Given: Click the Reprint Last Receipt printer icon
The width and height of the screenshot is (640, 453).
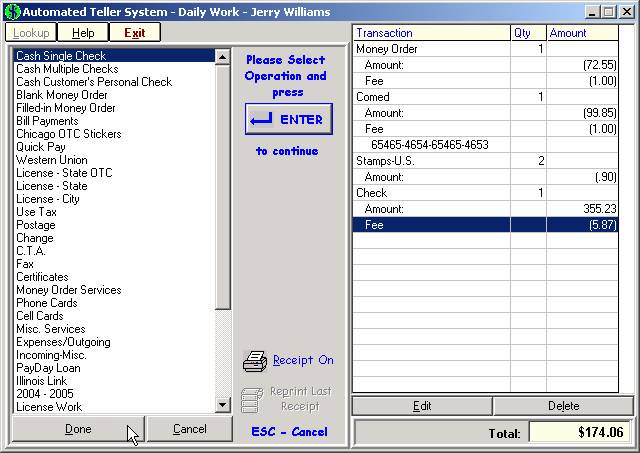Looking at the screenshot, I should [255, 399].
